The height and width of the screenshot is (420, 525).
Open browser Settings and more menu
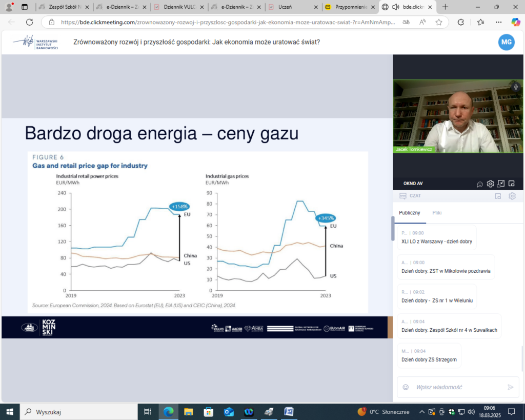(498, 22)
